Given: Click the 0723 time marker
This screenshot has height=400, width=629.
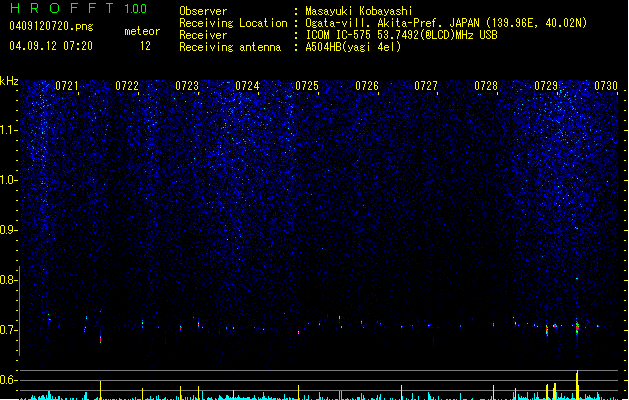Looking at the screenshot, I should [x=187, y=86].
